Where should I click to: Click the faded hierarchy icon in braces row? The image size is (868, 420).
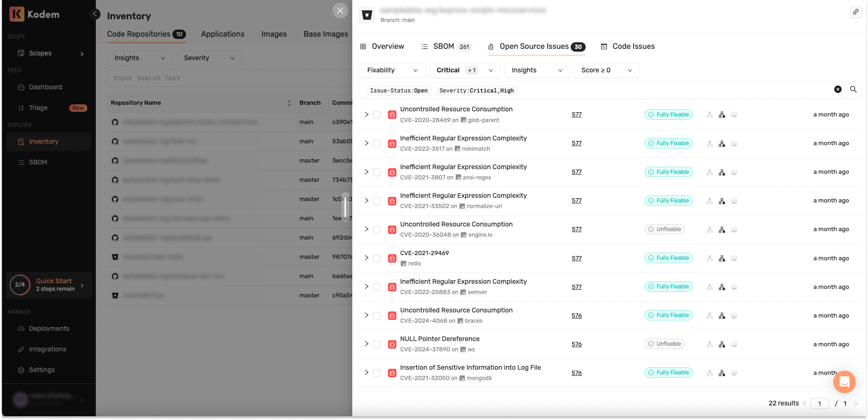tap(710, 315)
